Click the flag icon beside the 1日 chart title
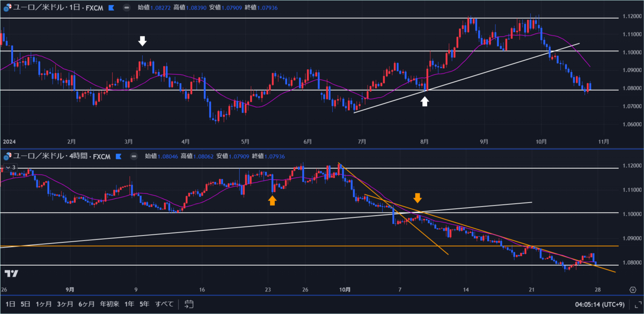Viewport: 644px width, 314px height. tap(111, 8)
